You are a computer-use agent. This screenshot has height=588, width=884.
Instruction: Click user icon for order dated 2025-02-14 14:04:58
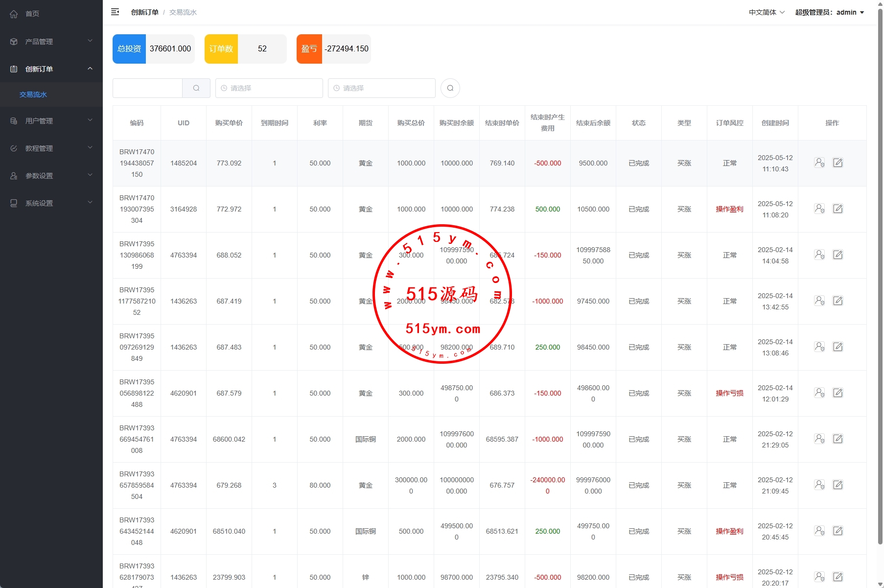point(819,255)
